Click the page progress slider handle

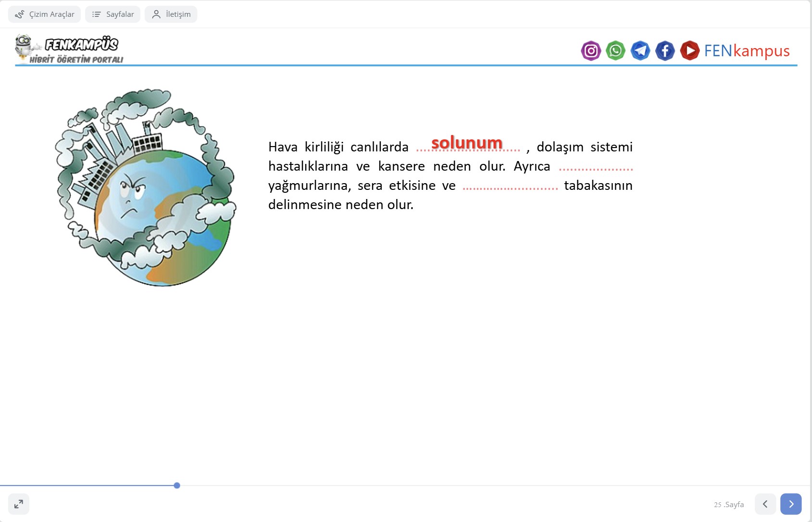point(177,485)
